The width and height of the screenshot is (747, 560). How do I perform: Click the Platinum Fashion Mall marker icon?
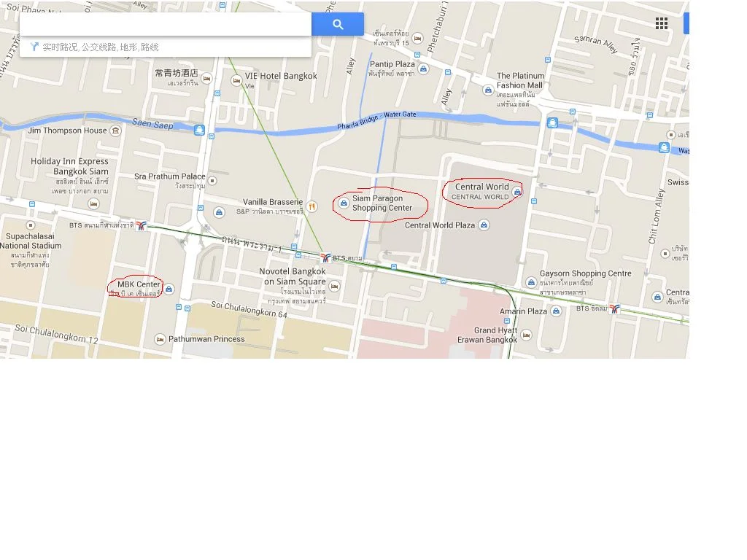point(488,90)
